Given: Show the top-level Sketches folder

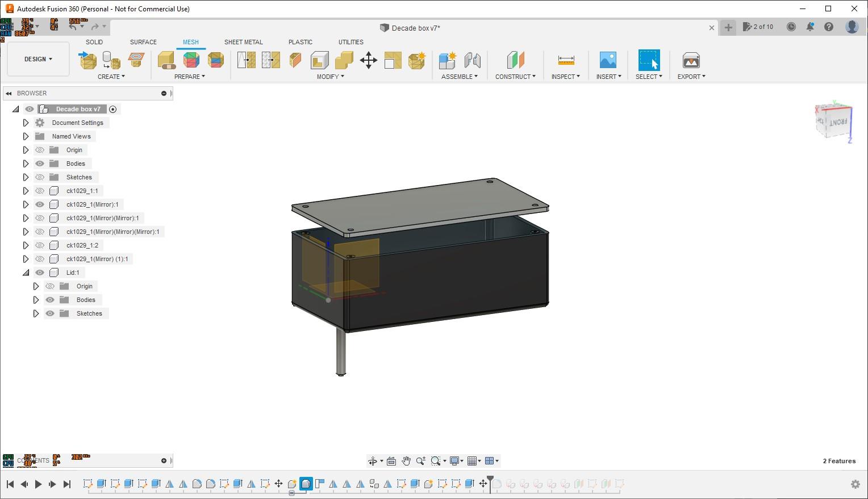Looking at the screenshot, I should (x=40, y=177).
